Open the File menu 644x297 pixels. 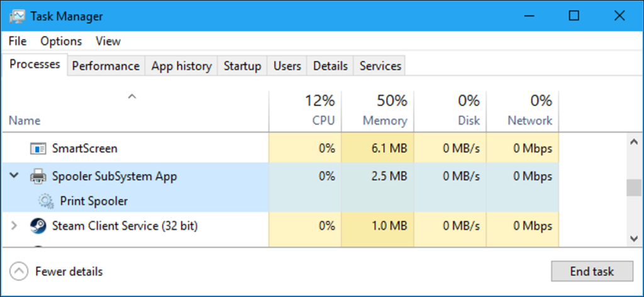pos(18,42)
